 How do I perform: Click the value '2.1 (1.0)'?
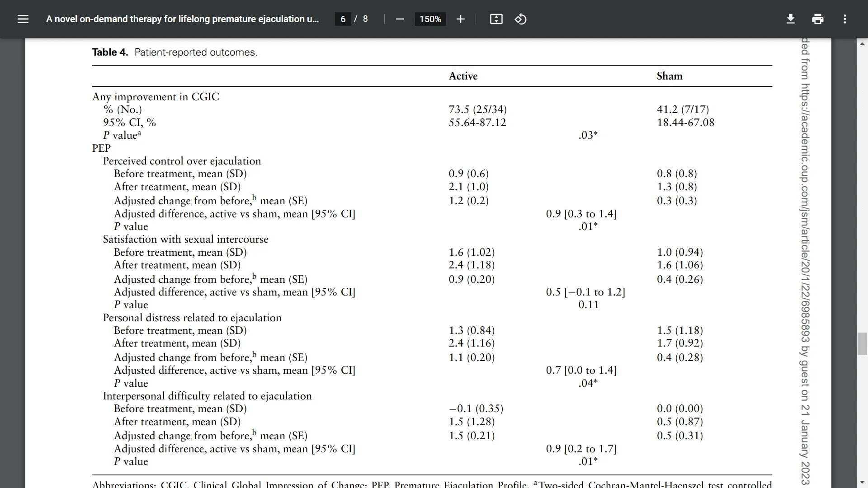(x=468, y=187)
